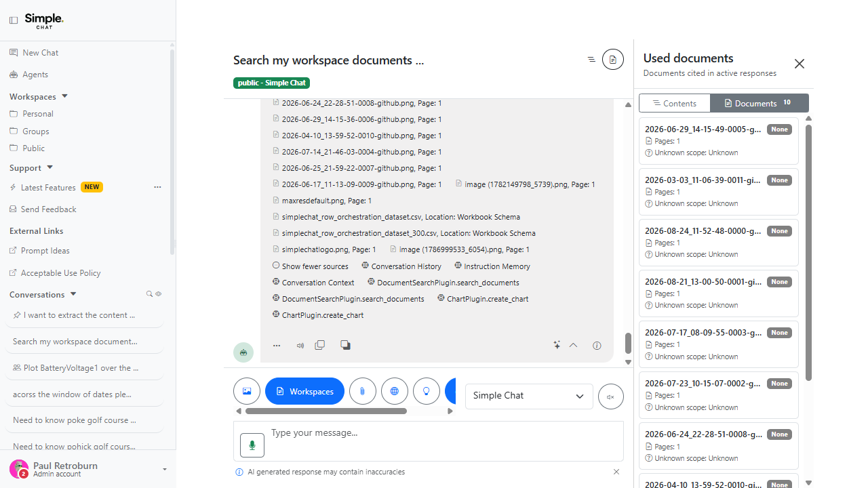
Task: Open pinned conversation 'I want to extract the content'
Action: click(x=84, y=315)
